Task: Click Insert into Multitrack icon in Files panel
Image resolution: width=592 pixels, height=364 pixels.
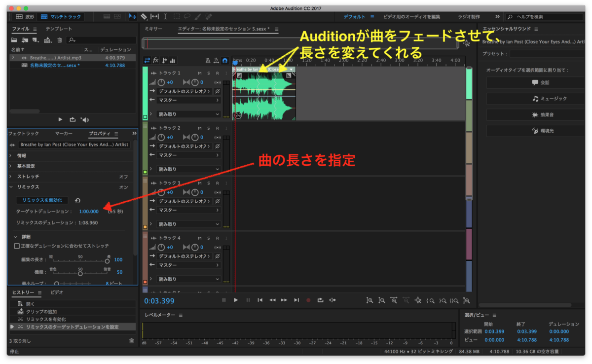Action: pos(48,40)
